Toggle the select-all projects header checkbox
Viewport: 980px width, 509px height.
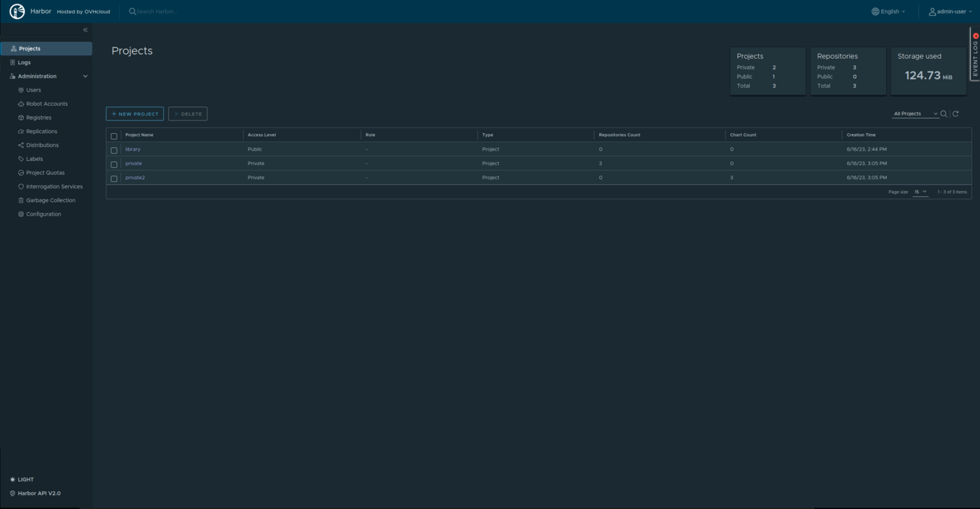pyautogui.click(x=114, y=136)
